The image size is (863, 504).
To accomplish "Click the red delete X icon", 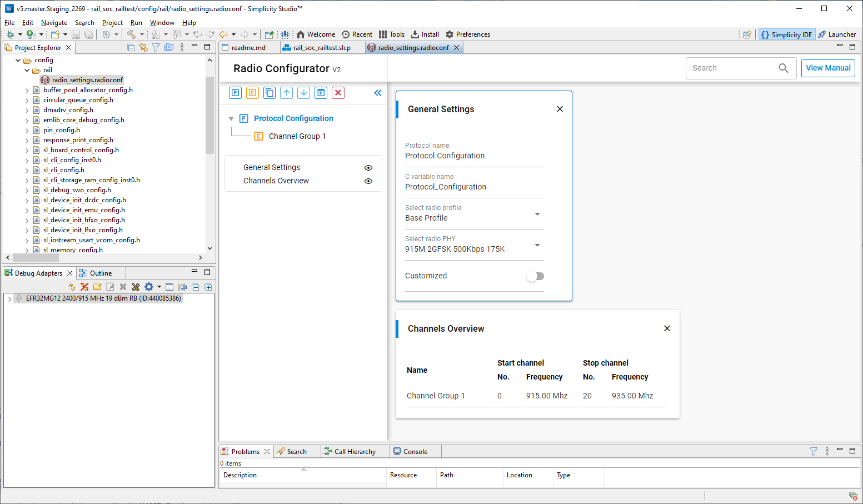I will (x=338, y=93).
